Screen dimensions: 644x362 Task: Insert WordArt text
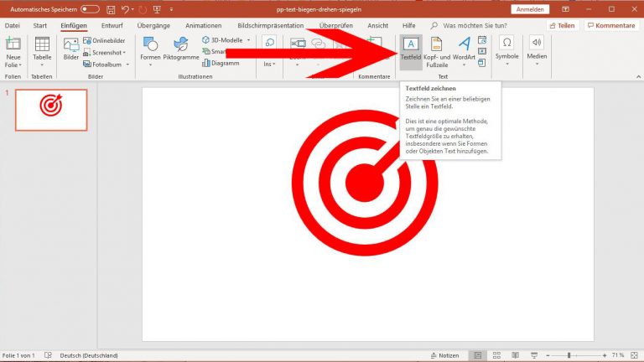tap(463, 50)
